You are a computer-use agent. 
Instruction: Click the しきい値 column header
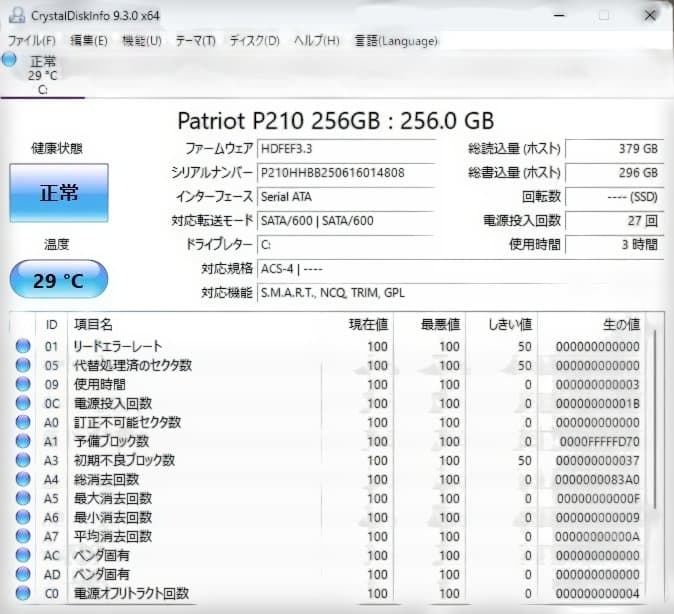tap(502, 324)
